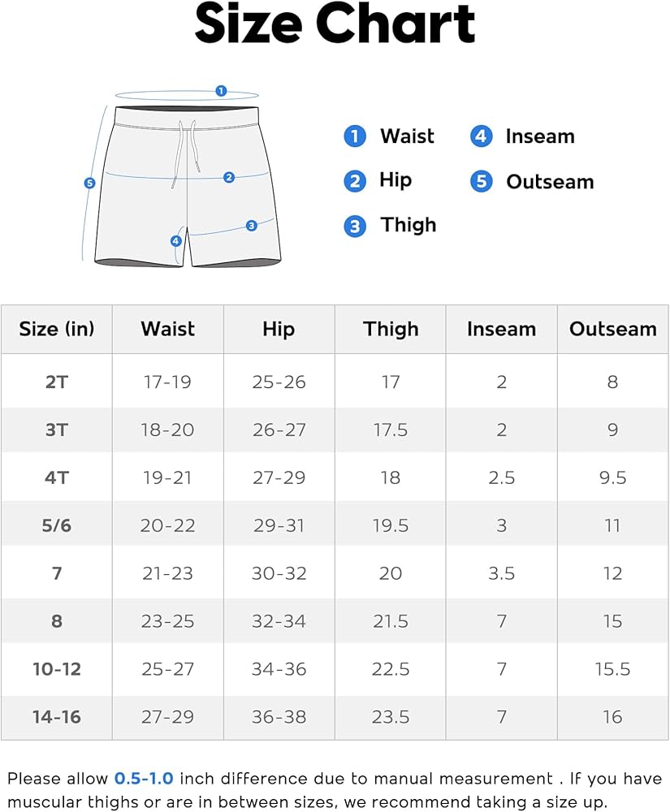Click the number 3 Thigh legend badge
670x812 pixels.
355,226
